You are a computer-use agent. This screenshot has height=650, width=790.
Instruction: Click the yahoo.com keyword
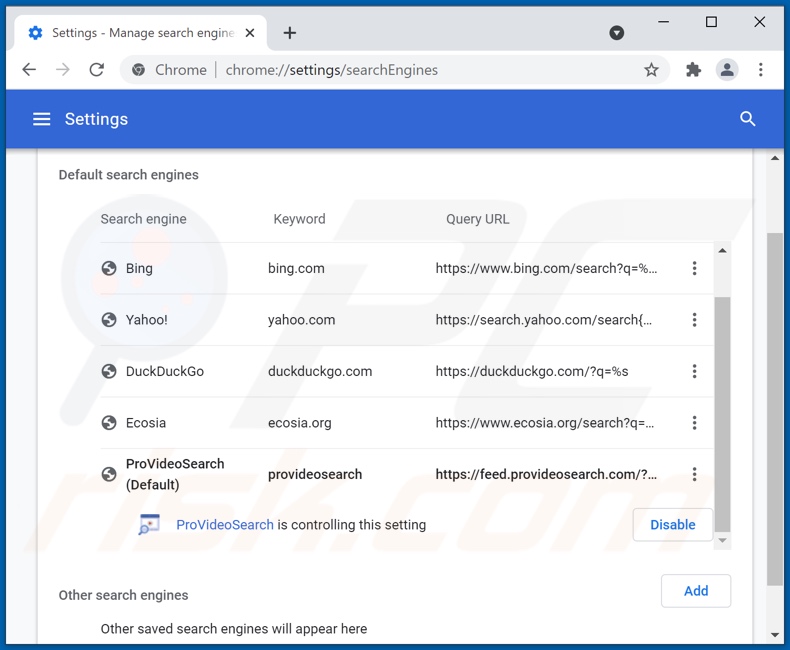(x=301, y=320)
